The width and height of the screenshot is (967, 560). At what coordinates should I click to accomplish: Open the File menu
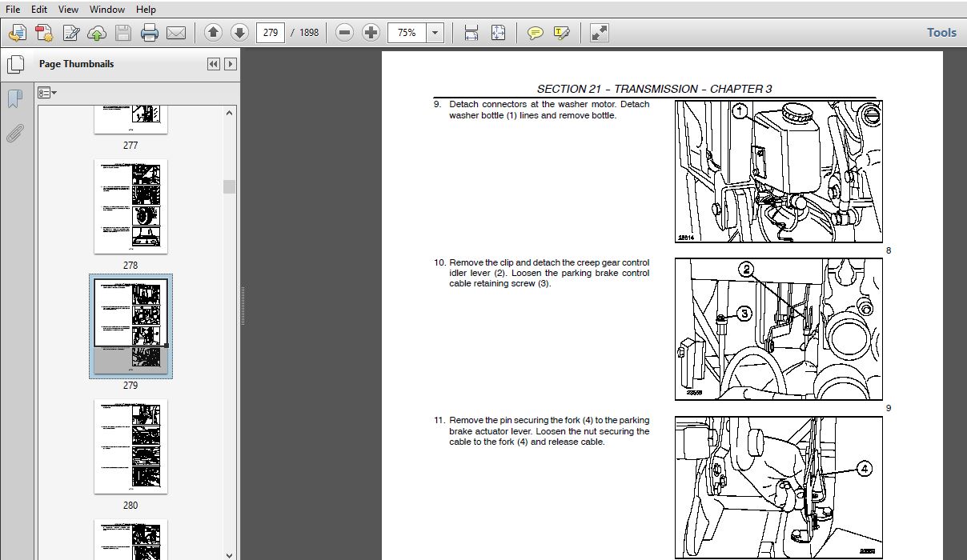pos(14,10)
